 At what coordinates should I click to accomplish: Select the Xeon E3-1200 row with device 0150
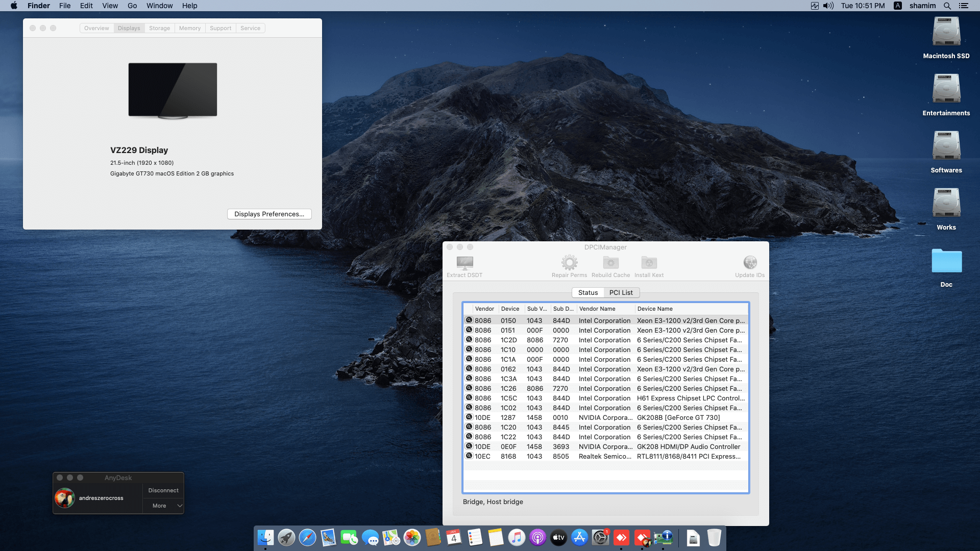tap(606, 320)
